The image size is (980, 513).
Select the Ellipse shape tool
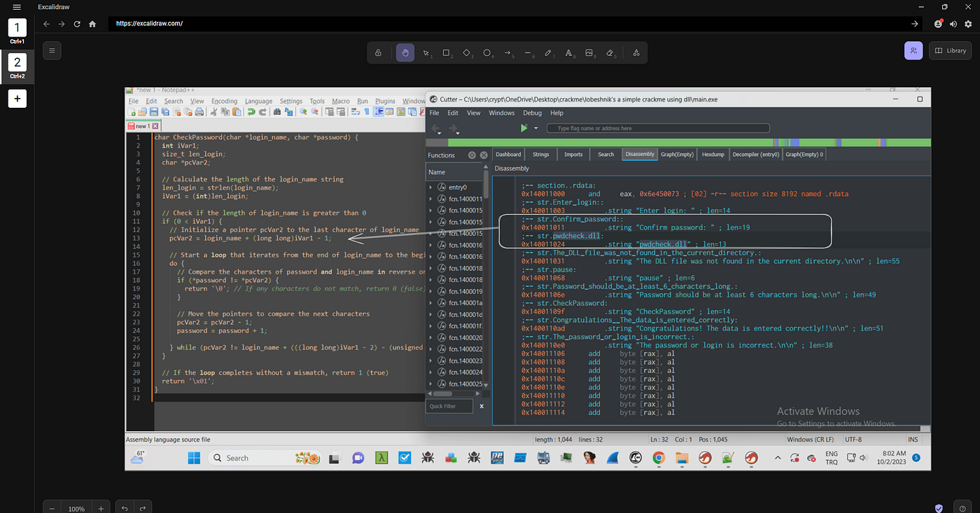(x=487, y=52)
